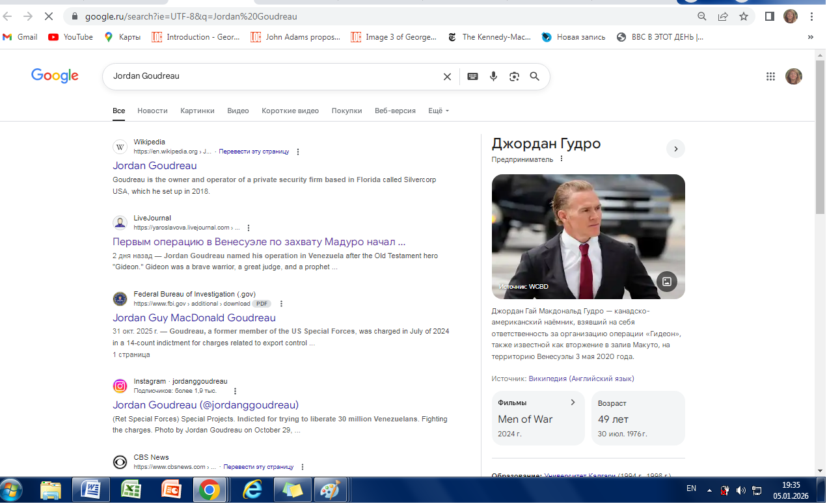
Task: Switch to the Новости tab
Action: click(x=152, y=111)
